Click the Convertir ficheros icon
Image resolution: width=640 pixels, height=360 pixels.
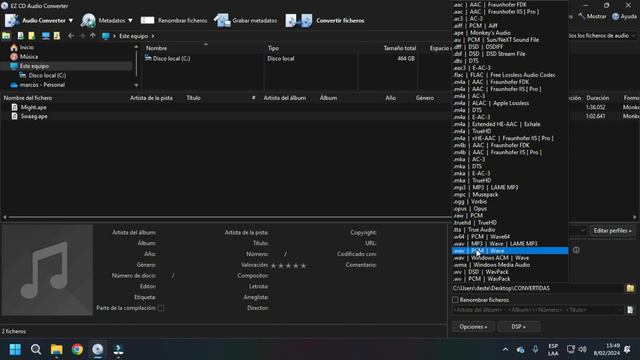click(299, 20)
